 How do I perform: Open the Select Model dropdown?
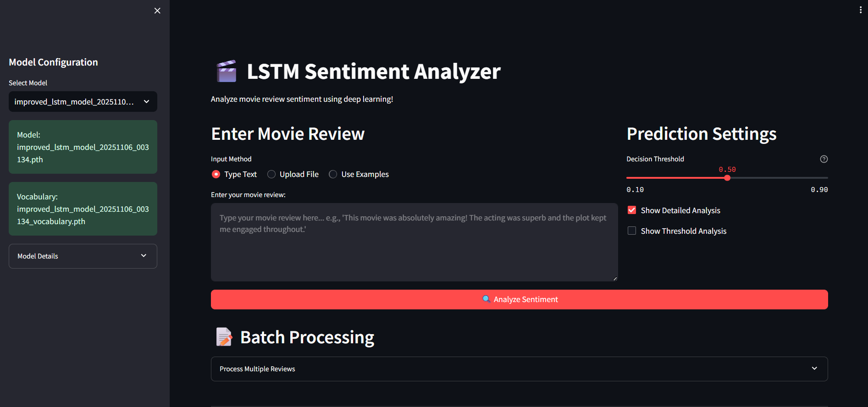point(83,102)
